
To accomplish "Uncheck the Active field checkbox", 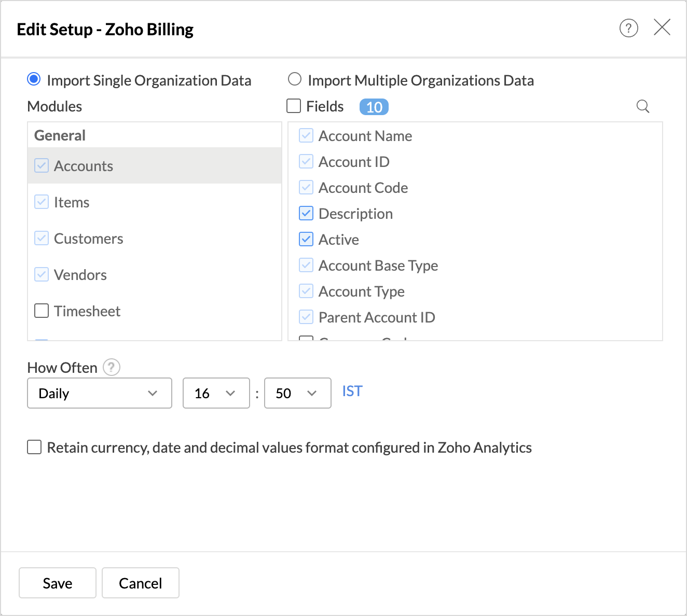I will click(306, 239).
